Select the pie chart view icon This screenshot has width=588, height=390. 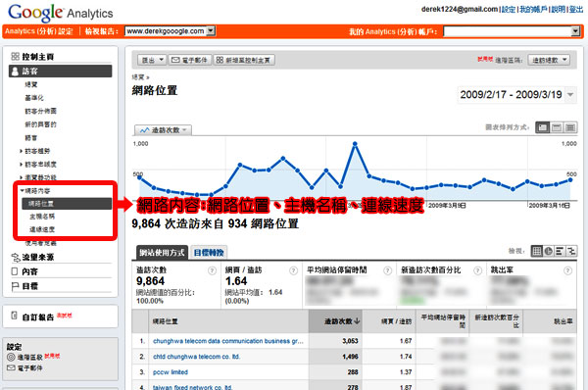coord(548,251)
